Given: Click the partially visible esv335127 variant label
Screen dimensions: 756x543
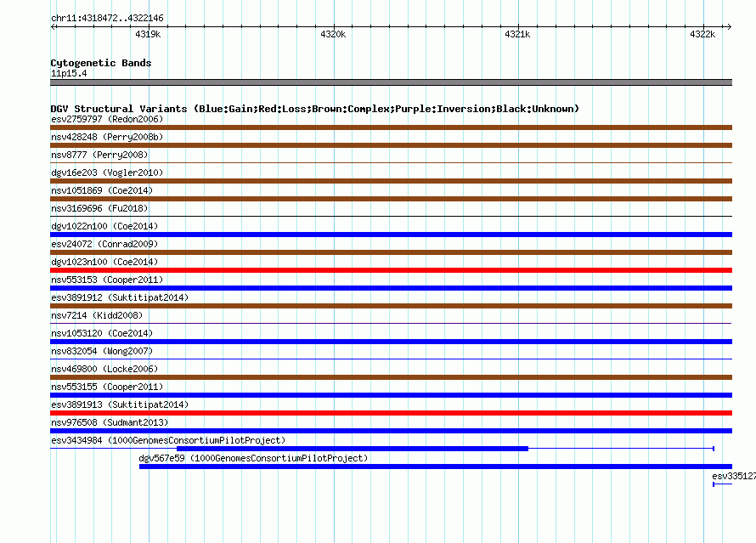Looking at the screenshot, I should pos(734,476).
